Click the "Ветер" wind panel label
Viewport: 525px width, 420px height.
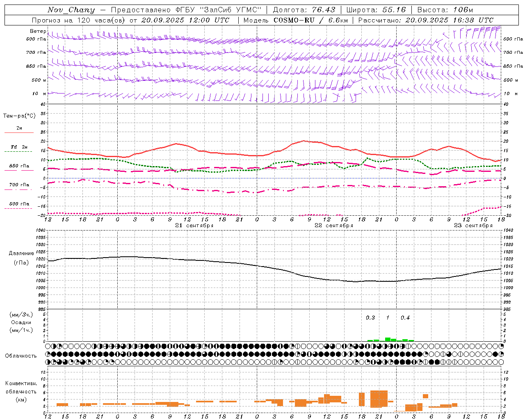pyautogui.click(x=38, y=31)
